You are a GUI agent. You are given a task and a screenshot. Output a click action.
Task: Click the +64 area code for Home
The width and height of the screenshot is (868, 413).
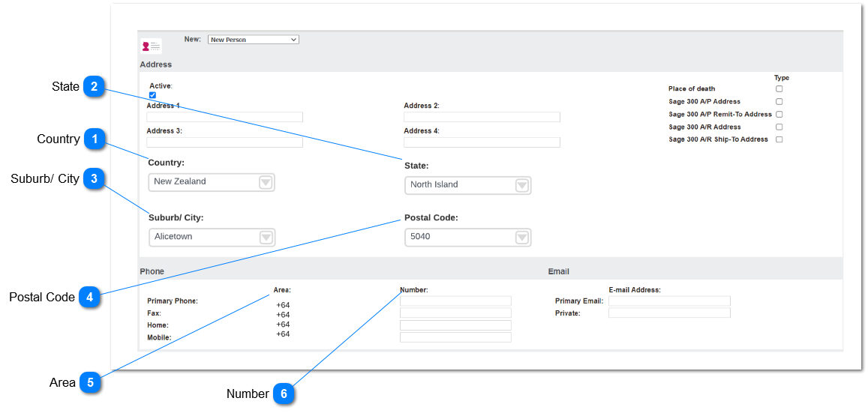(x=283, y=325)
